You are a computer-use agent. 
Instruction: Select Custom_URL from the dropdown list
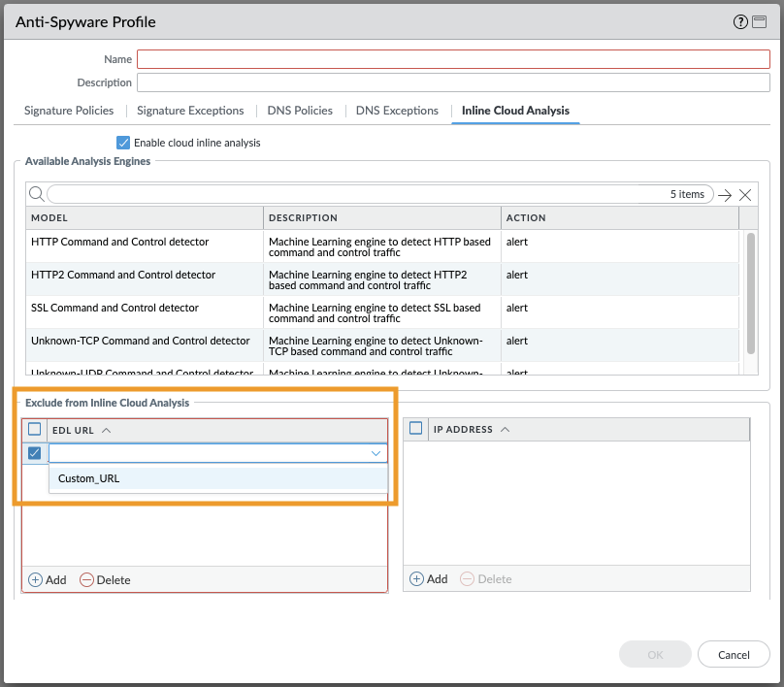tap(89, 477)
